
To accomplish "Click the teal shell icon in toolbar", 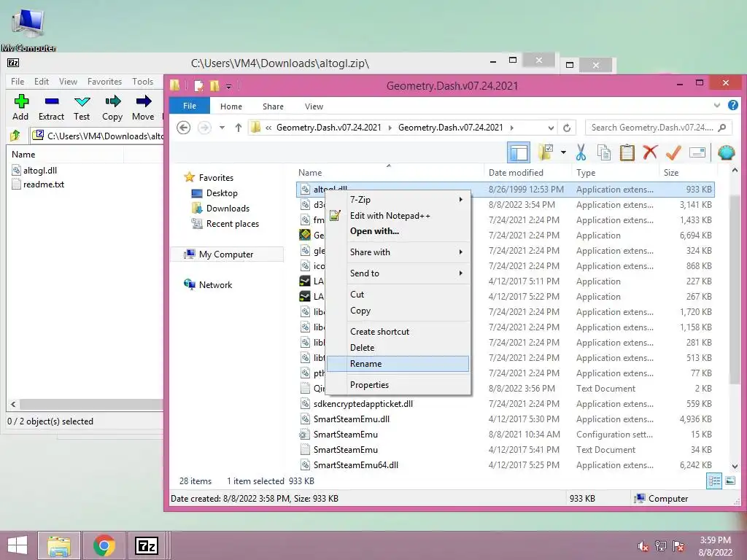I will pyautogui.click(x=726, y=152).
